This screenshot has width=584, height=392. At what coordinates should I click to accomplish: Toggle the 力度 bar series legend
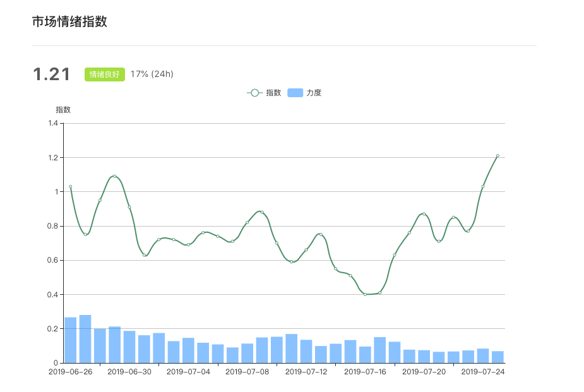click(x=304, y=93)
